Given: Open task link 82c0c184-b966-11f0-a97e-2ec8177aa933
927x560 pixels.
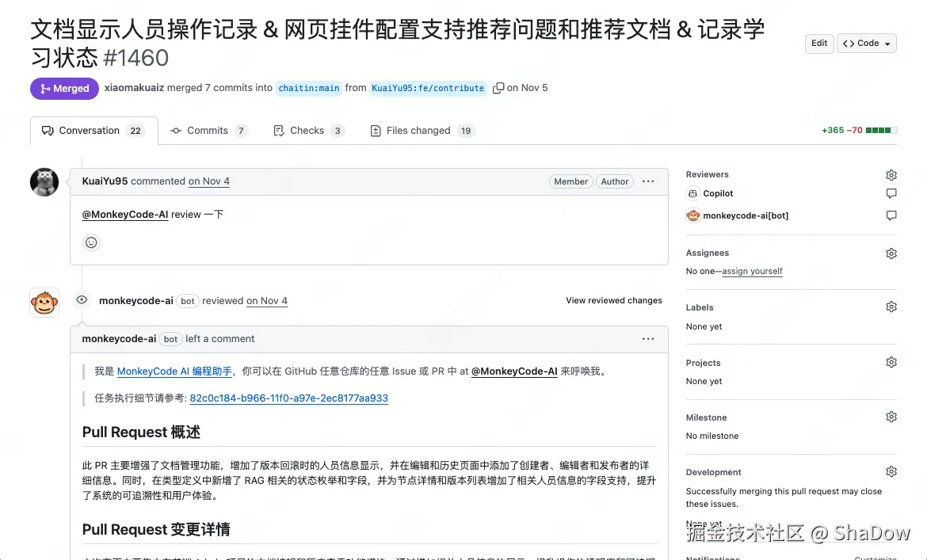Looking at the screenshot, I should (289, 398).
